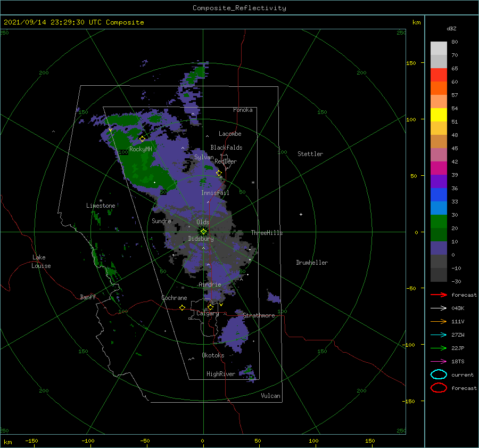Click the Strathmore town label

(x=259, y=315)
